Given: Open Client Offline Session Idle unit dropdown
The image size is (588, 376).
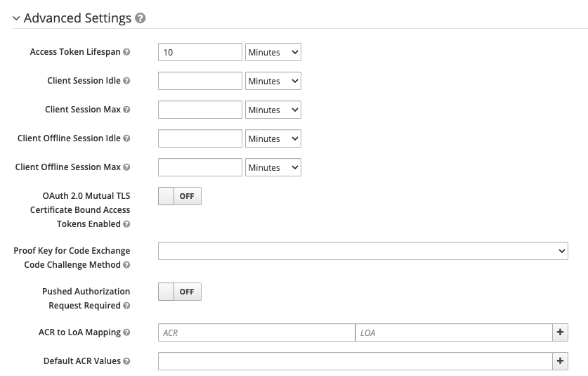Looking at the screenshot, I should (273, 139).
